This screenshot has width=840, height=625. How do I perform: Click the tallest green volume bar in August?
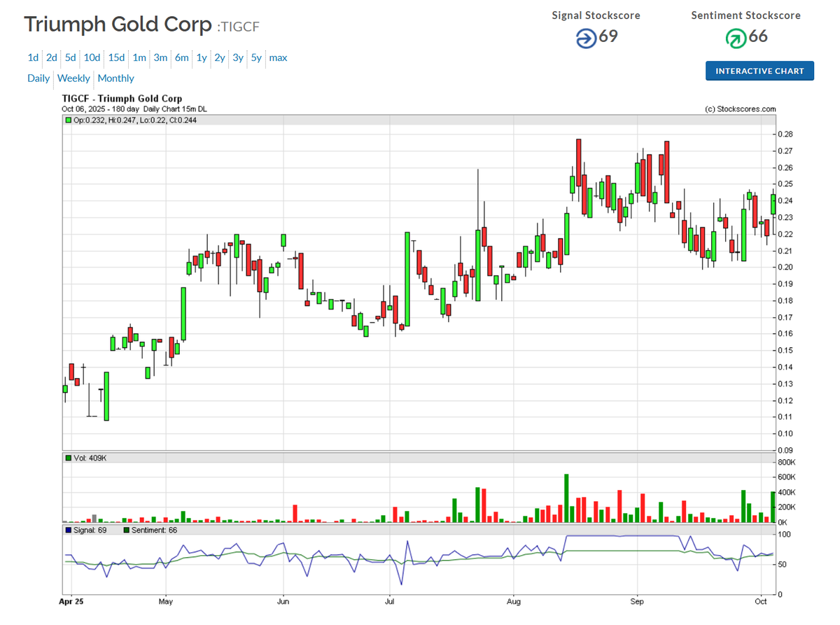(x=566, y=498)
